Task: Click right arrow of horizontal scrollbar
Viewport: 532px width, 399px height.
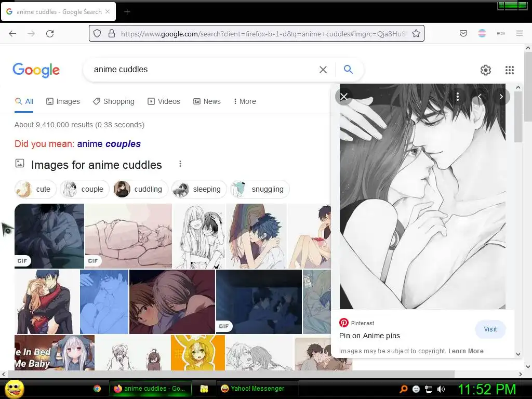Action: tap(521, 374)
